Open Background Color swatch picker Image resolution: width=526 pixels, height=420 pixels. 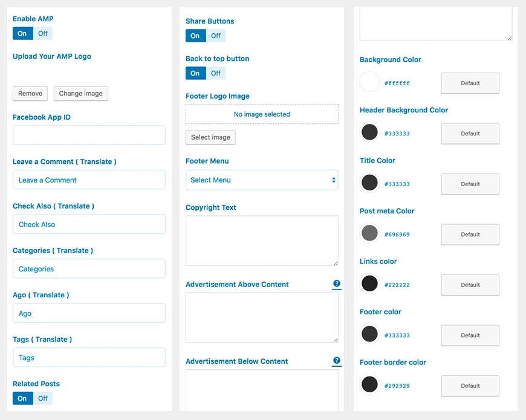369,82
